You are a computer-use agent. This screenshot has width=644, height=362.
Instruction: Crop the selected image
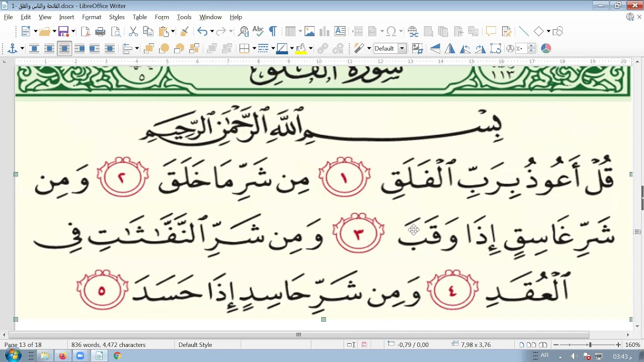pos(417,49)
